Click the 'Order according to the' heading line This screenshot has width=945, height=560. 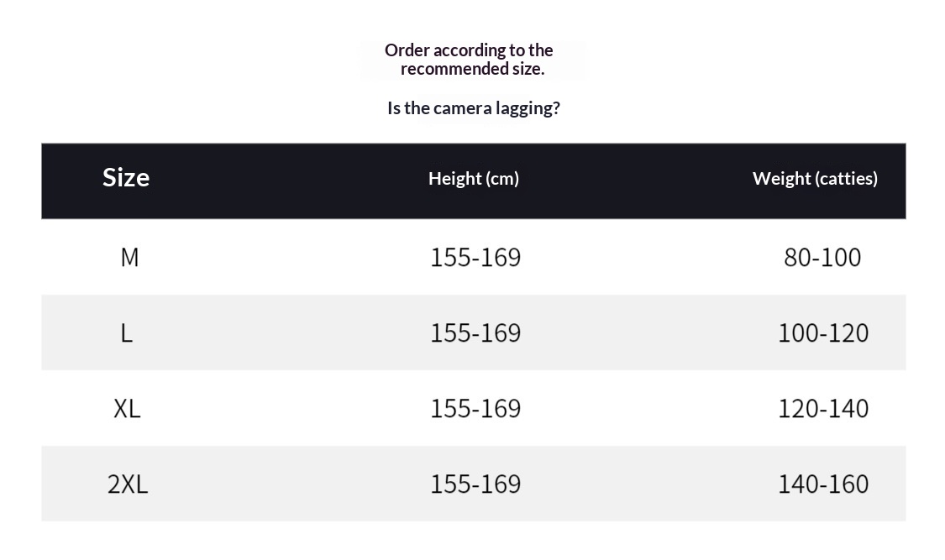[x=469, y=50]
